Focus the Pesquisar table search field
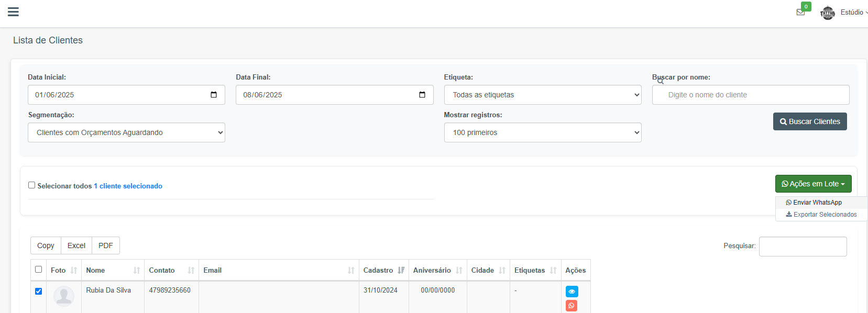868x313 pixels. (803, 247)
